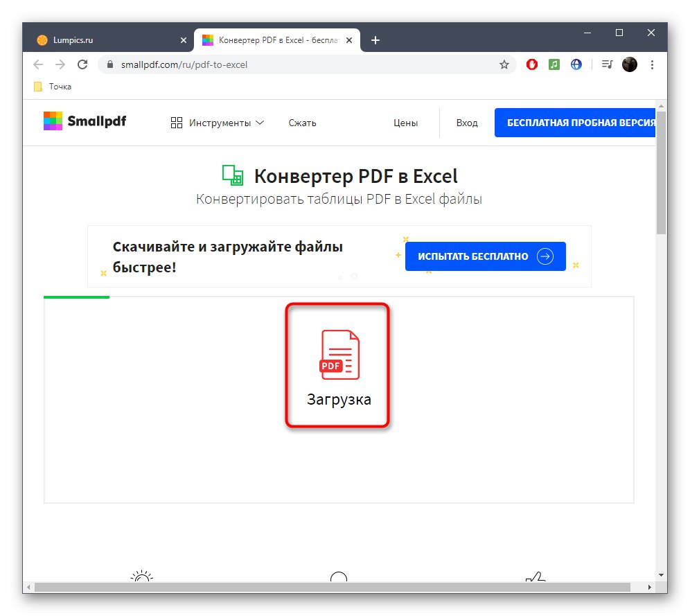Click the tools grid icon next to Инструменты
The image size is (690, 616).
coord(176,122)
